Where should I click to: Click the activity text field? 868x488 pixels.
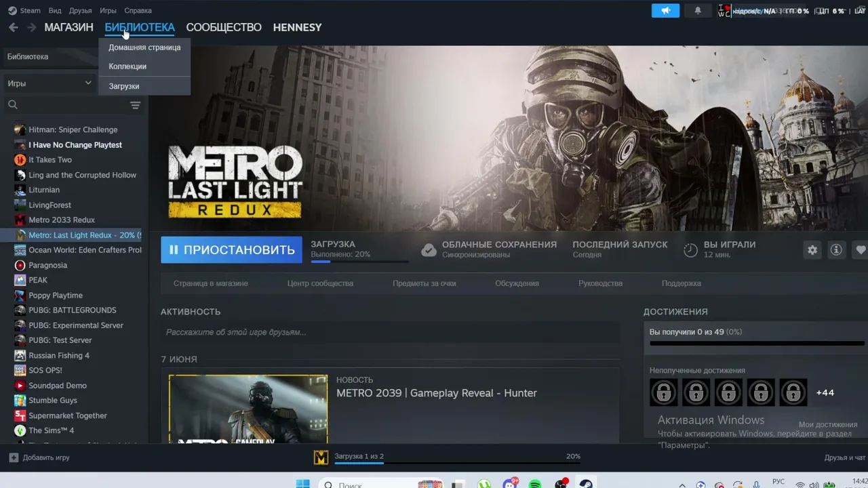[390, 332]
